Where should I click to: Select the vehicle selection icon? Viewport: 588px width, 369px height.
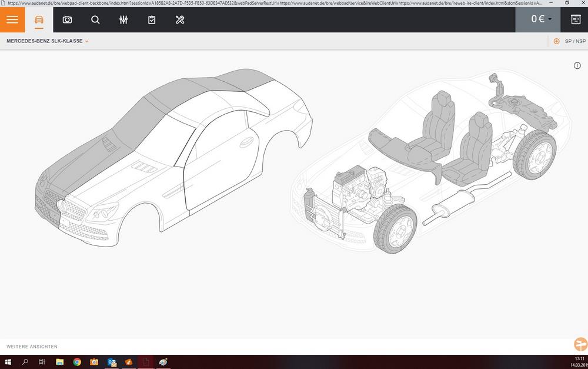(39, 19)
